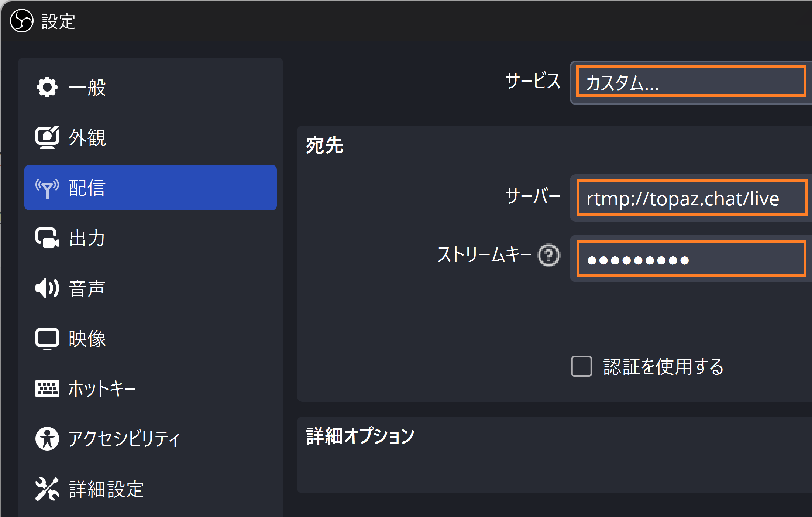Open 出力 via its output icon

point(47,238)
